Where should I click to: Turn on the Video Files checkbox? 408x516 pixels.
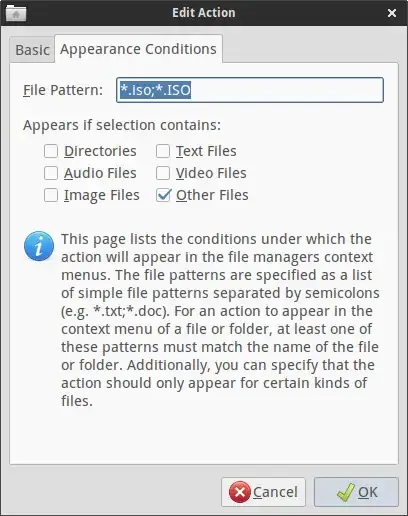point(163,173)
